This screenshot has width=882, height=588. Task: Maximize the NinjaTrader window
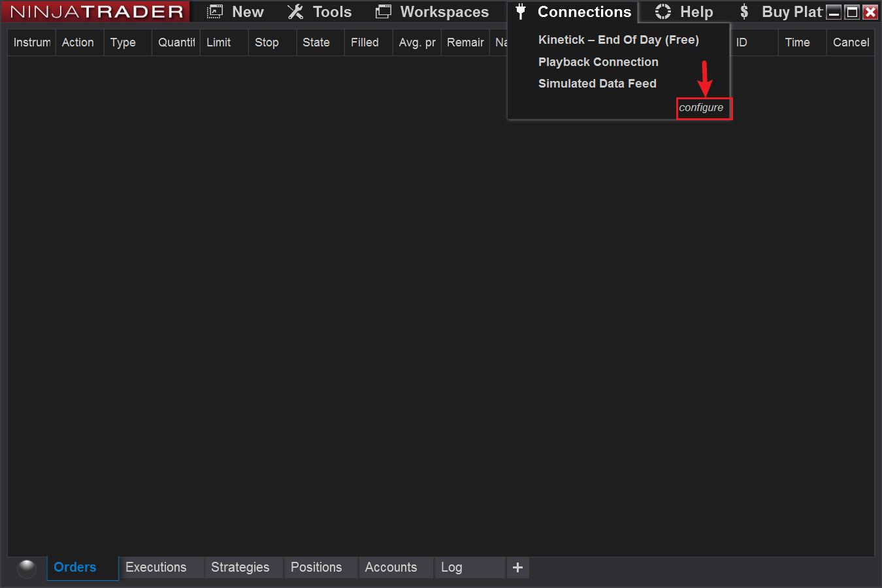coord(852,12)
